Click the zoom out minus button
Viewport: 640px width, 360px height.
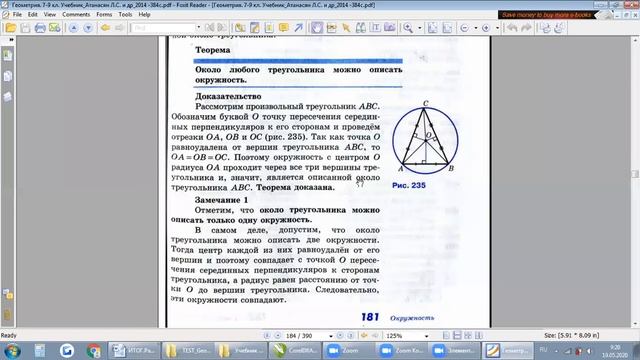[x=464, y=28]
